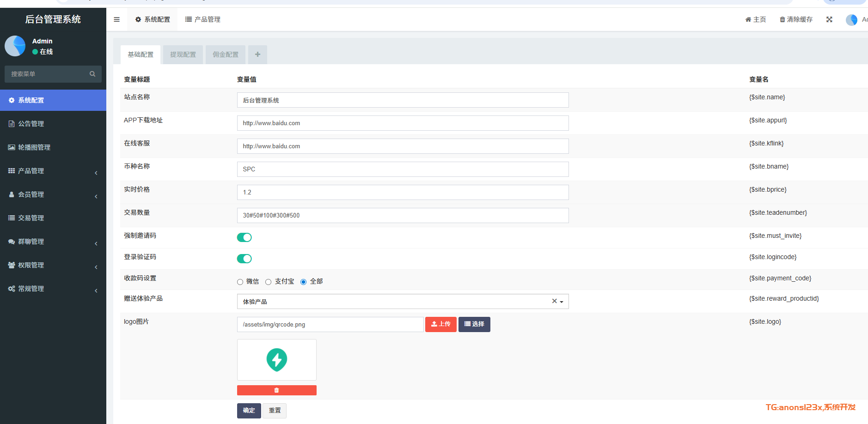
Task: Click the fullscreen expand icon in header
Action: pyautogui.click(x=829, y=19)
